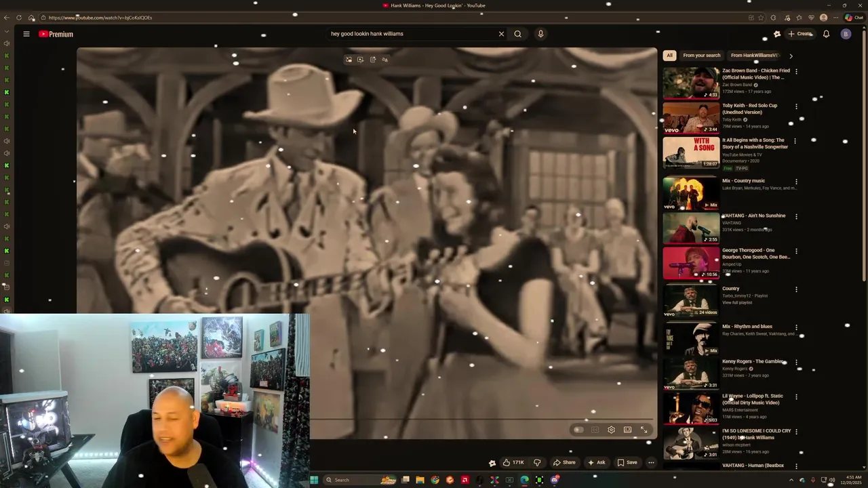Image resolution: width=868 pixels, height=488 pixels.
Task: Open options for Red Solo Cup video
Action: [x=796, y=106]
